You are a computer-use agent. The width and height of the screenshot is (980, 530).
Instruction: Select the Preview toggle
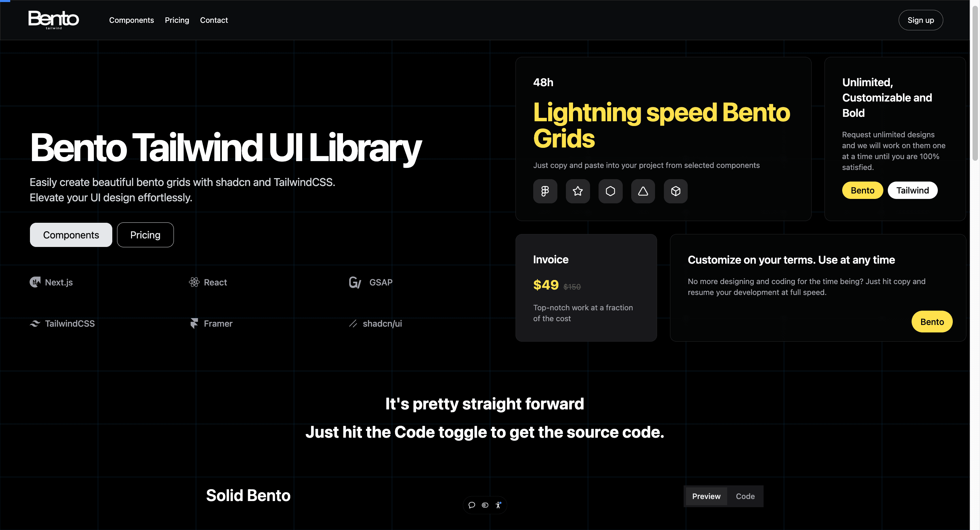point(706,496)
